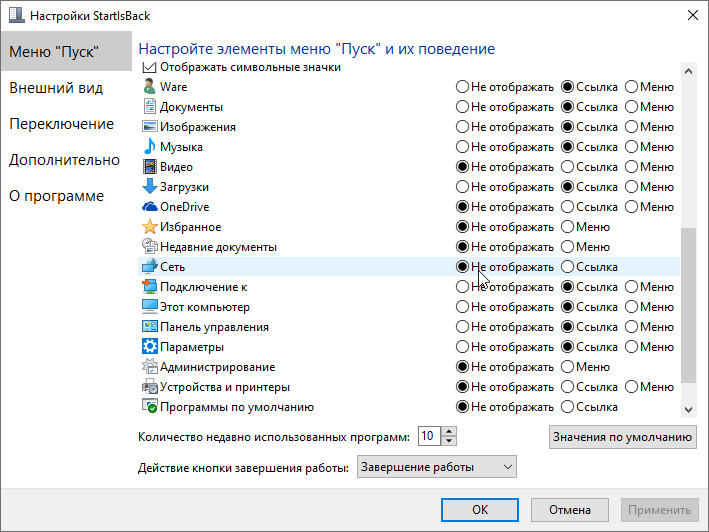The height and width of the screenshot is (532, 709).
Task: Click the recent programs number field
Action: click(428, 436)
